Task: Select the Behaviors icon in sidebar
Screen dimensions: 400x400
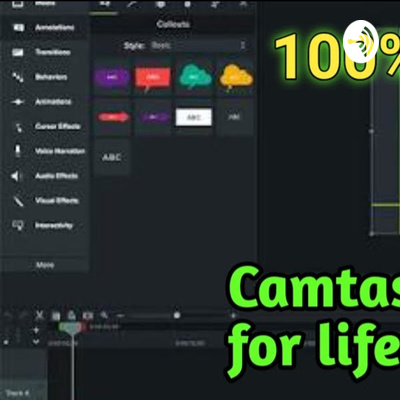Action: click(x=18, y=77)
